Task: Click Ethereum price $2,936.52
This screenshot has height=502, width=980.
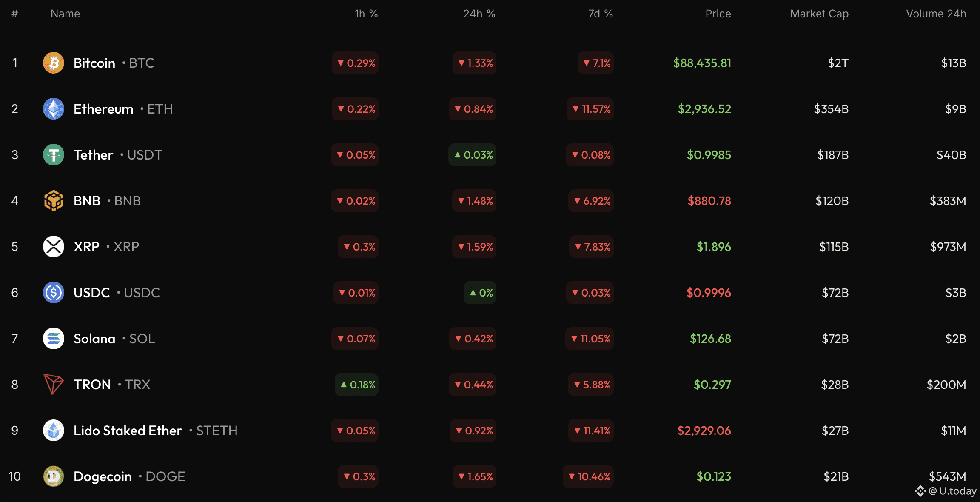Action: pos(704,109)
